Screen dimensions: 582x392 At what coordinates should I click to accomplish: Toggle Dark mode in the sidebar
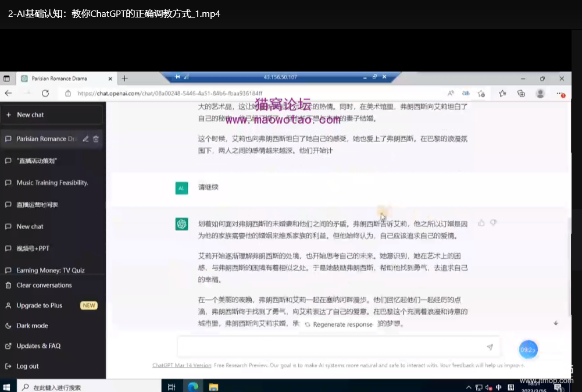tap(32, 326)
